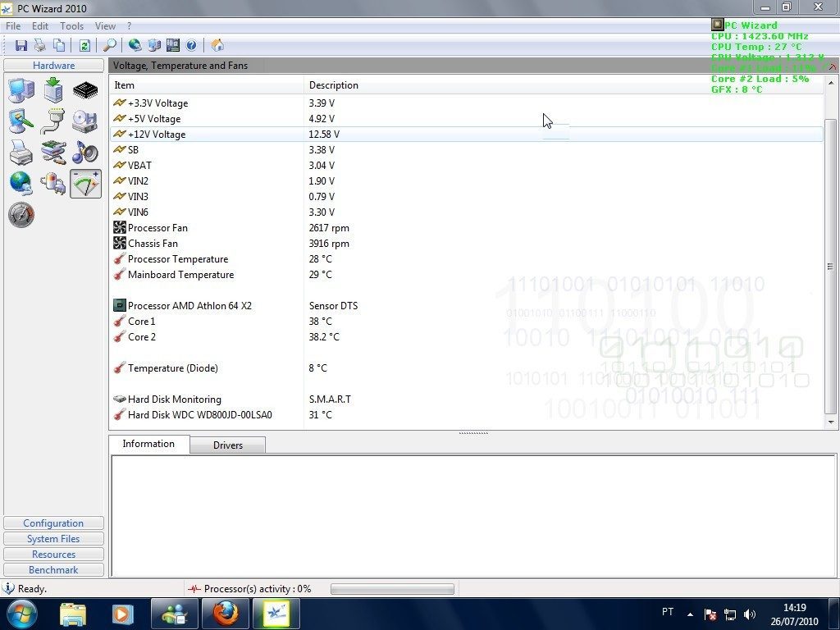Image resolution: width=840 pixels, height=630 pixels.
Task: Open Multimedia music note speaker icon
Action: coord(85,153)
